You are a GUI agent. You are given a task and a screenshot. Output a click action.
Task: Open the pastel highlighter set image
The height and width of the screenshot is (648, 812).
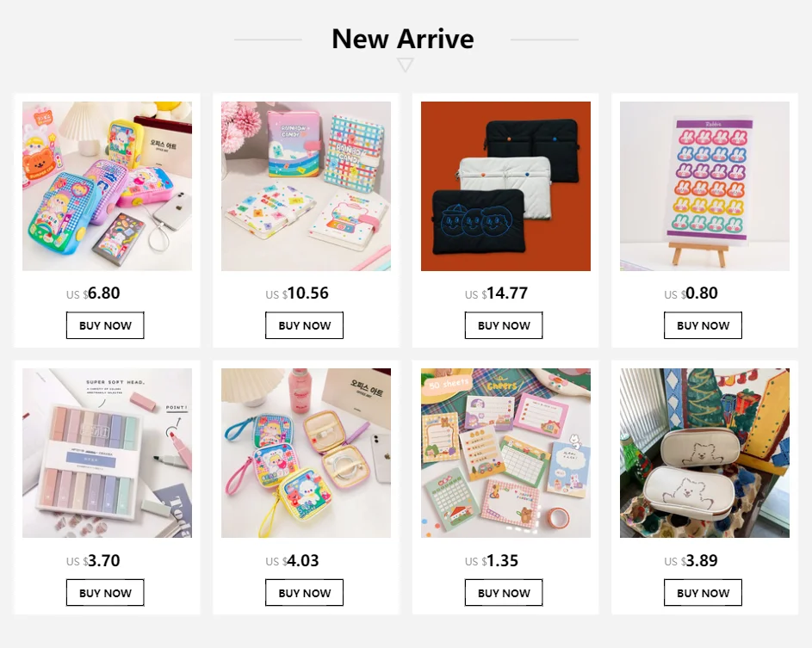click(107, 453)
